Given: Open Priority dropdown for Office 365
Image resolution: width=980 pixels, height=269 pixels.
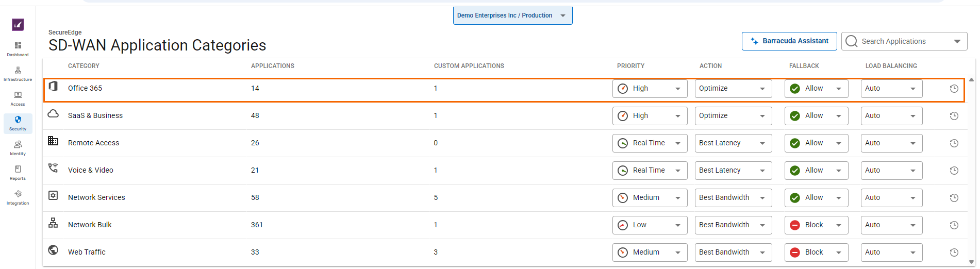Looking at the screenshot, I should click(650, 89).
